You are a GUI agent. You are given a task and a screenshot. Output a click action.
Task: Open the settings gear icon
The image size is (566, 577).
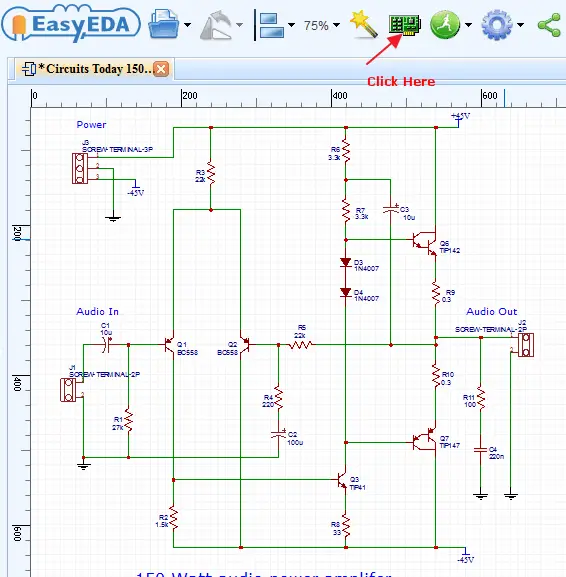(497, 25)
